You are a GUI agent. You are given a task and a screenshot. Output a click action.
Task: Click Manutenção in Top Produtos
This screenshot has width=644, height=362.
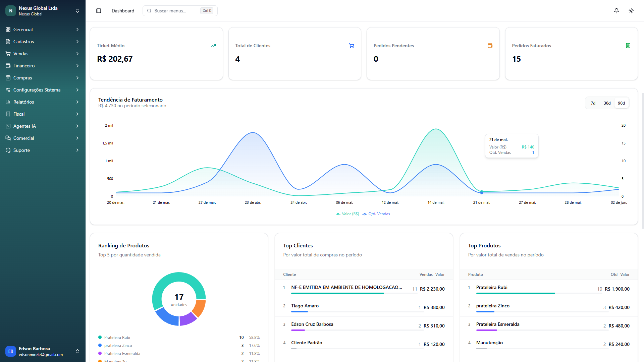click(x=549, y=344)
